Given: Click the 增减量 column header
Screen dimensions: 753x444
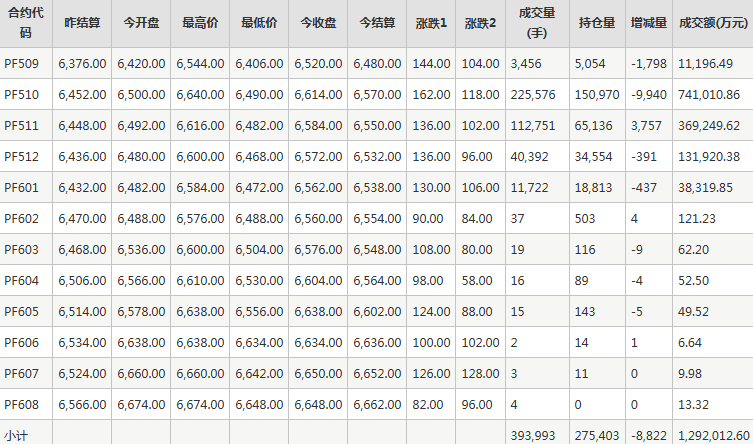Looking at the screenshot, I should point(649,23).
